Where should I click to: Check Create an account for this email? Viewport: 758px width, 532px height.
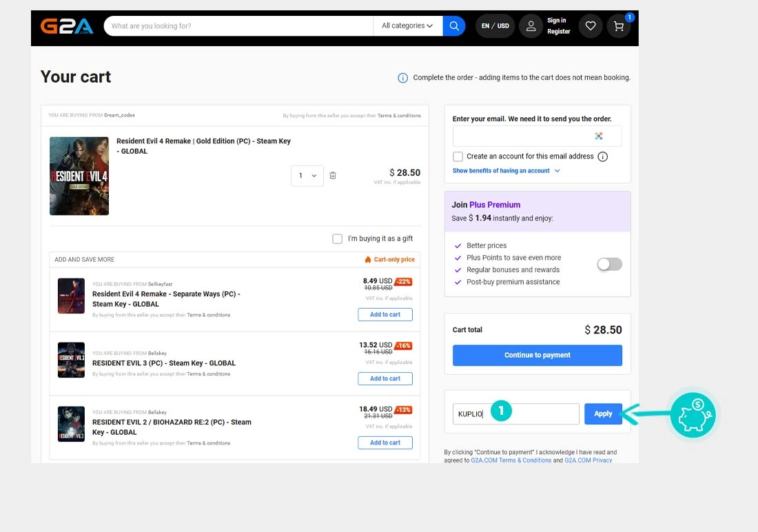click(458, 156)
